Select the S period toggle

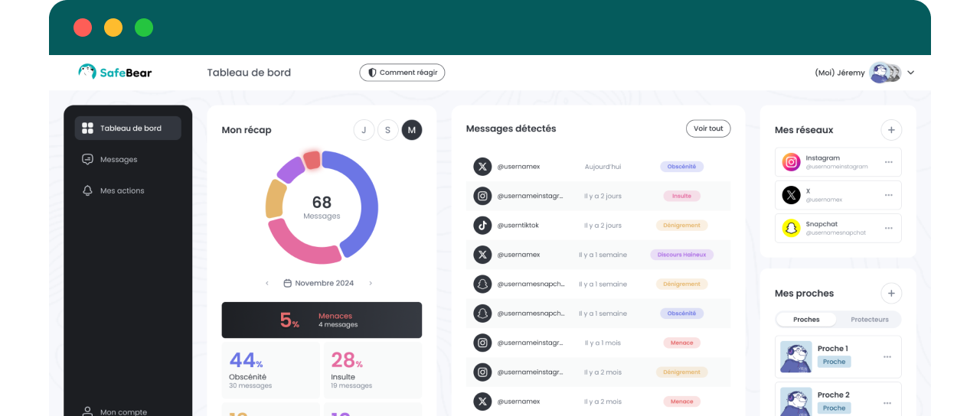pos(387,130)
